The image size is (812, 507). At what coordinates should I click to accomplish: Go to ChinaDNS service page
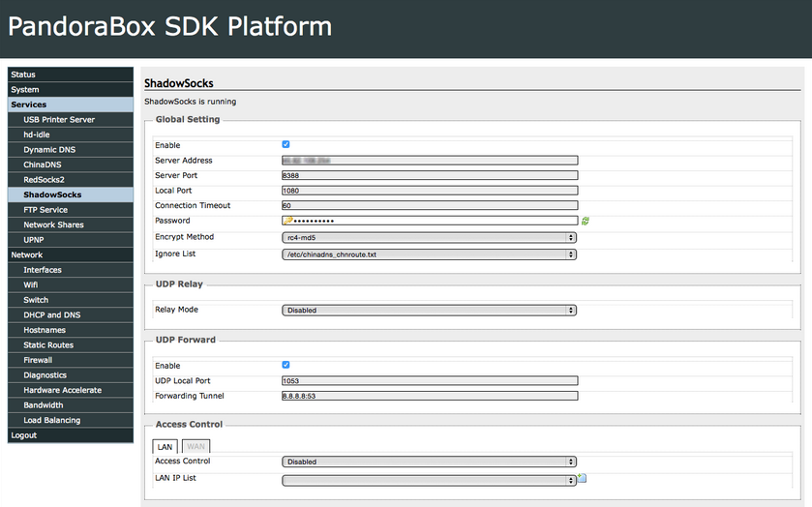click(71, 164)
